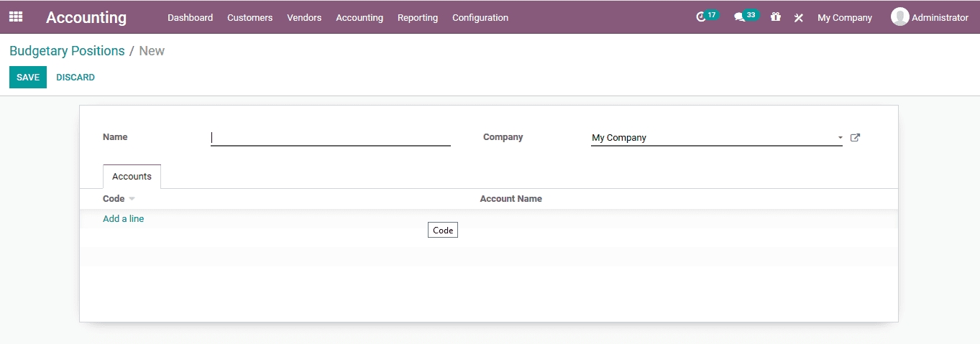Open the apps grid menu icon

[x=16, y=17]
